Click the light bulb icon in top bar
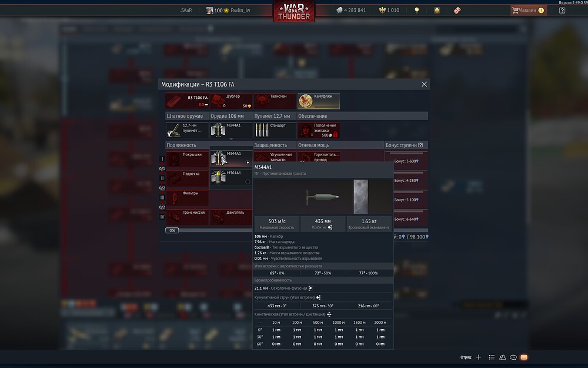This screenshot has width=588, height=368. pos(417,11)
